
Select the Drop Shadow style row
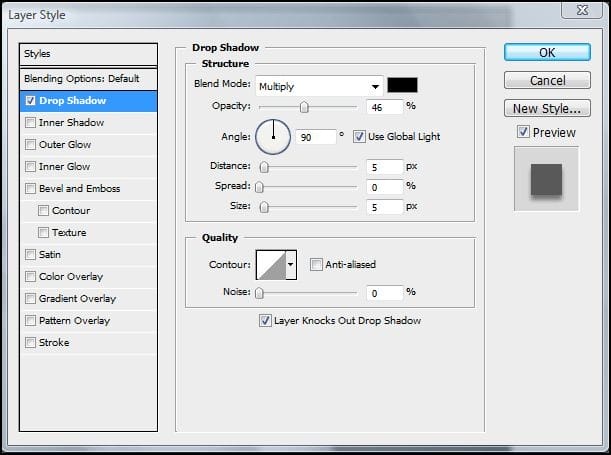pos(88,101)
